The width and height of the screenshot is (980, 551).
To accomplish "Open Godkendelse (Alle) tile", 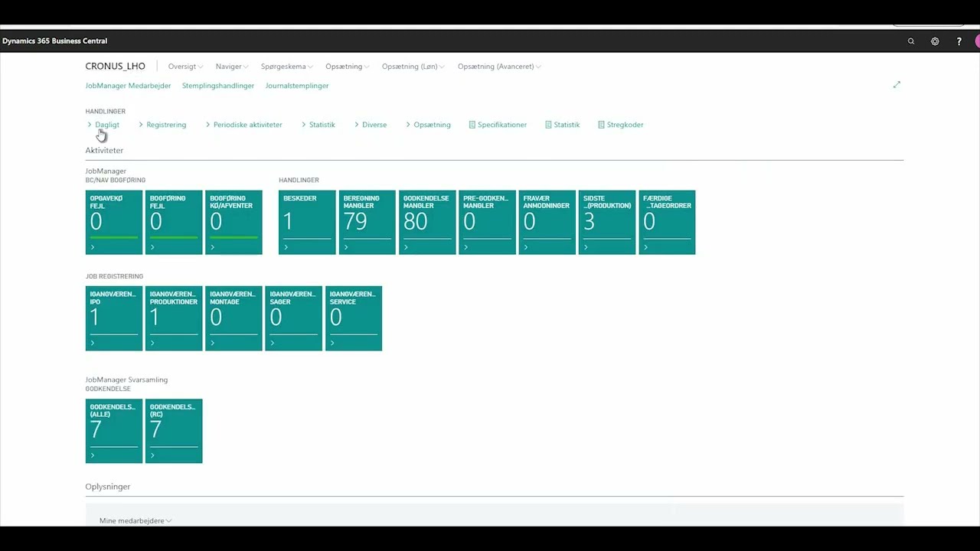I will 114,431.
